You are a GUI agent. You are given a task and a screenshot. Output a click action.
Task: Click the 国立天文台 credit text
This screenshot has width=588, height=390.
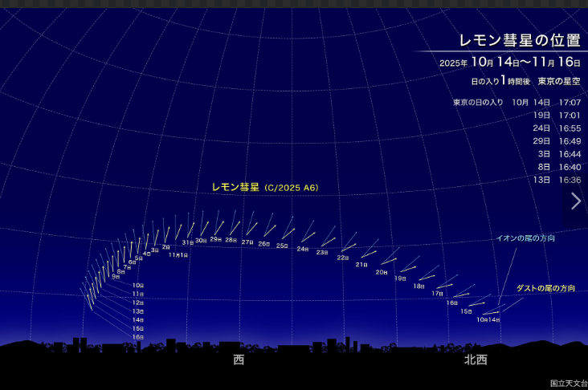(568, 384)
